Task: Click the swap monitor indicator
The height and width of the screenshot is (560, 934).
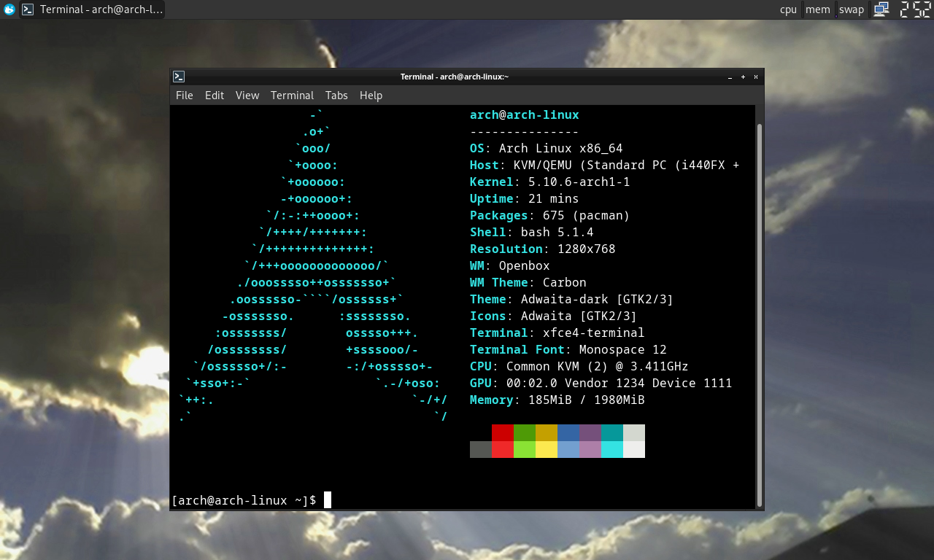Action: coord(851,9)
